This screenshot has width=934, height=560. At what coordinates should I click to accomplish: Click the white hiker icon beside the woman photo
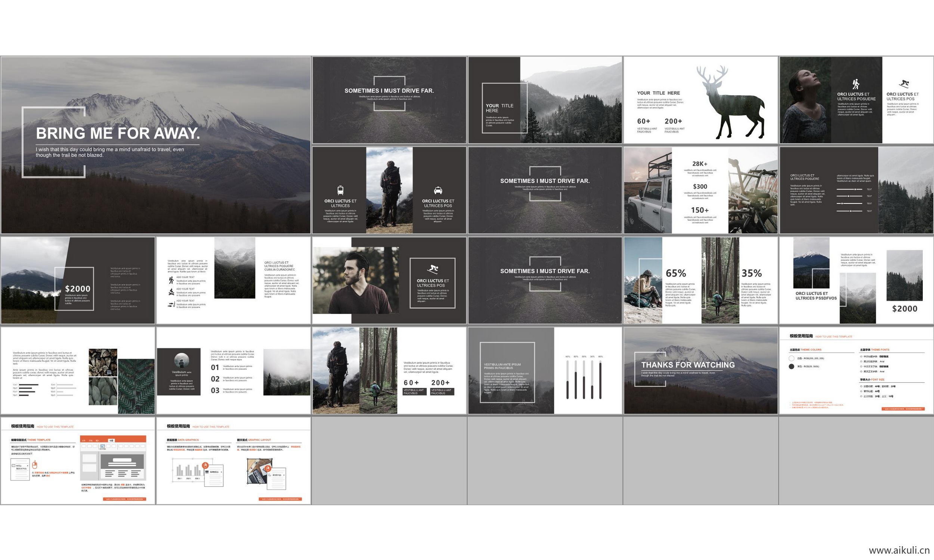tap(856, 84)
